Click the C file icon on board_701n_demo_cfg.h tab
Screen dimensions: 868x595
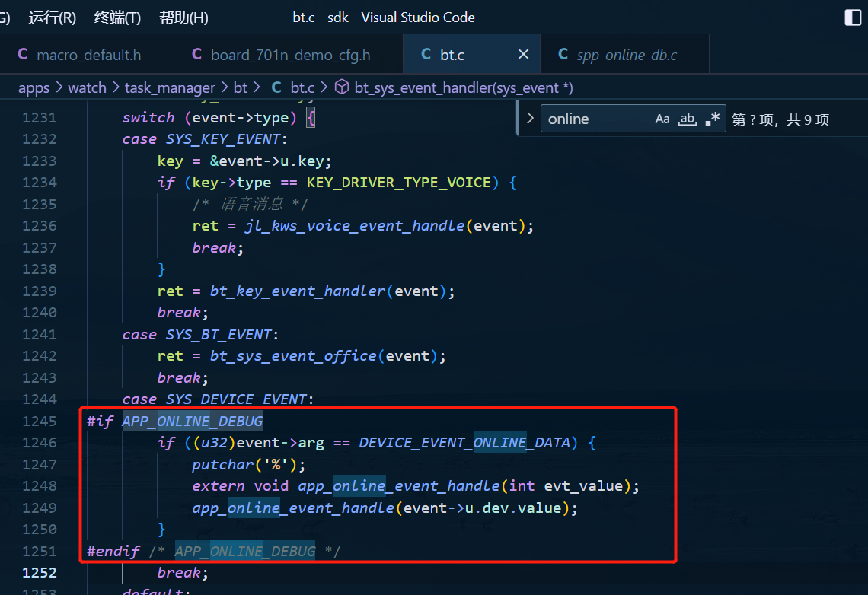click(x=196, y=54)
